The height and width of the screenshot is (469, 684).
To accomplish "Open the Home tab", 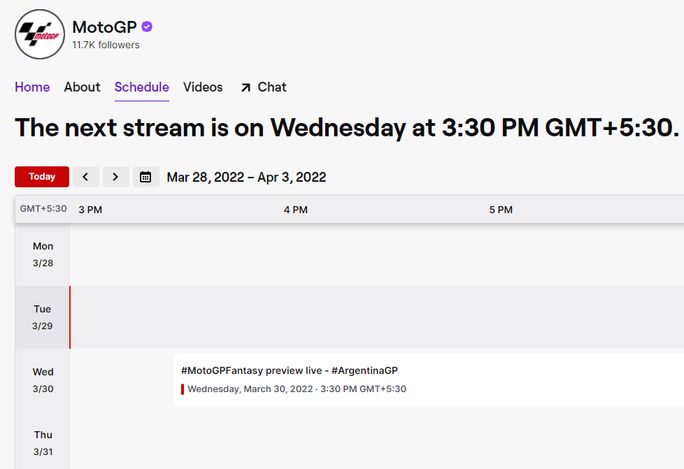I will 32,87.
